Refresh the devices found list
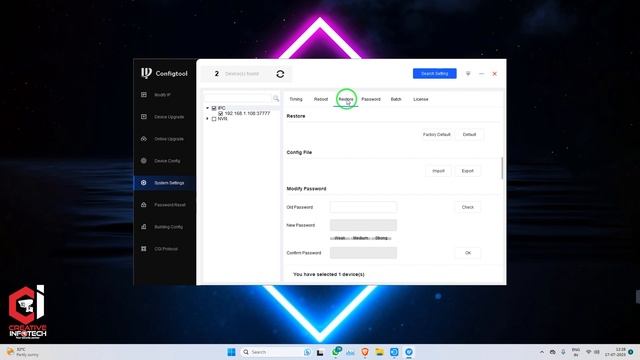The image size is (640, 360). 280,74
